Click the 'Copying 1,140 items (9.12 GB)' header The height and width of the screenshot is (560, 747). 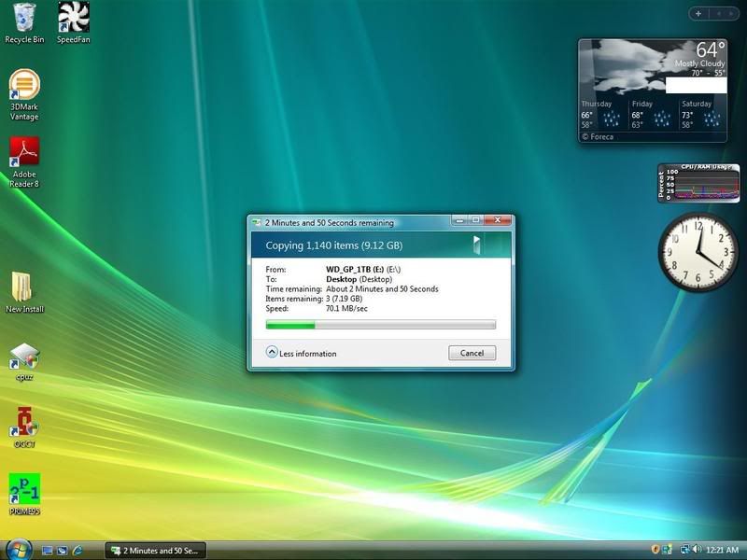pos(334,245)
